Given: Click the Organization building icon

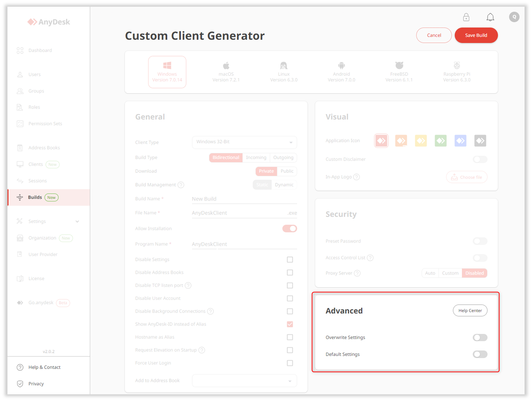Looking at the screenshot, I should [20, 238].
